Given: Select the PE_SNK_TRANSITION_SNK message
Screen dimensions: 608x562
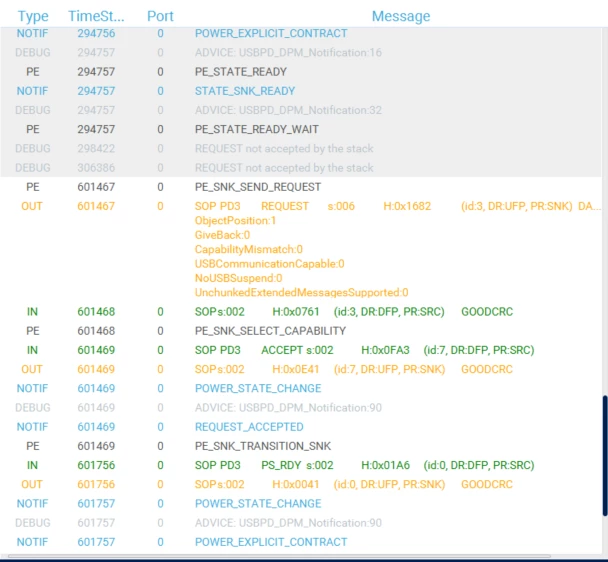Looking at the screenshot, I should 263,446.
